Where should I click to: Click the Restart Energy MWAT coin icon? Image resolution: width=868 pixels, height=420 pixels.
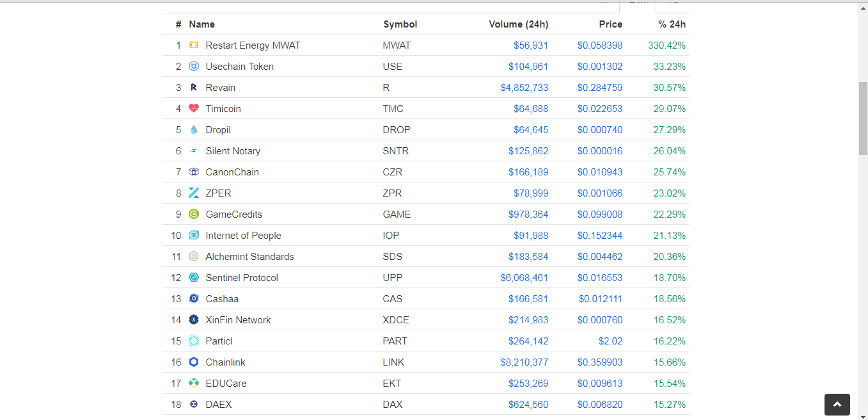[x=194, y=45]
